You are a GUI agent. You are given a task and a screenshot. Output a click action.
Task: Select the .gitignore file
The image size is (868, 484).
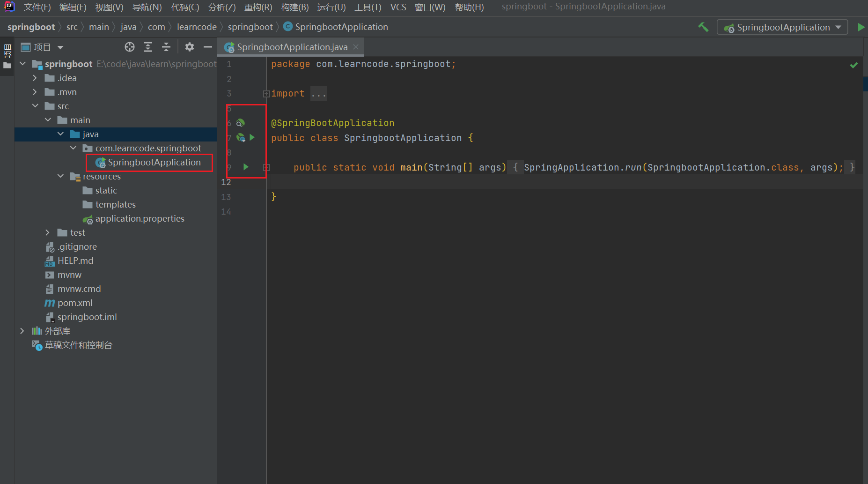(x=71, y=246)
